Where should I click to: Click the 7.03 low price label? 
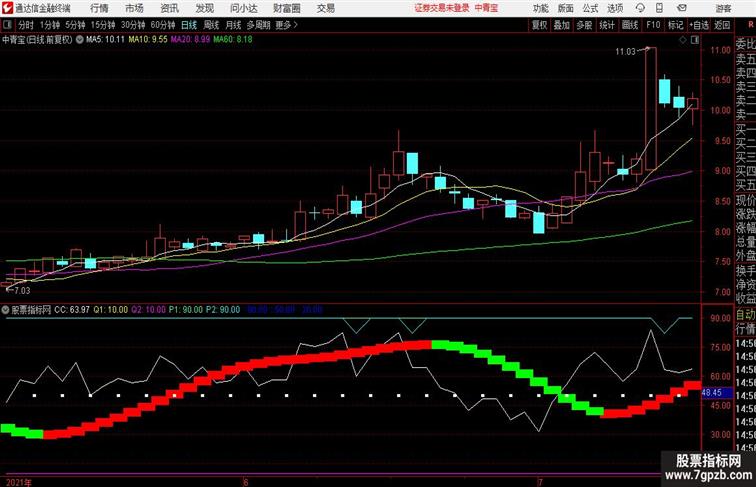coord(22,291)
